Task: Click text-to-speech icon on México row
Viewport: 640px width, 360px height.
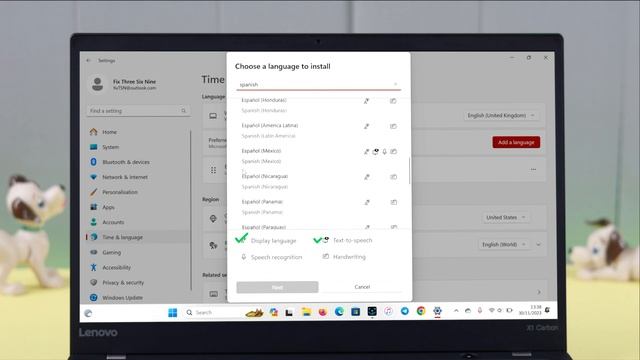Action: click(x=376, y=151)
